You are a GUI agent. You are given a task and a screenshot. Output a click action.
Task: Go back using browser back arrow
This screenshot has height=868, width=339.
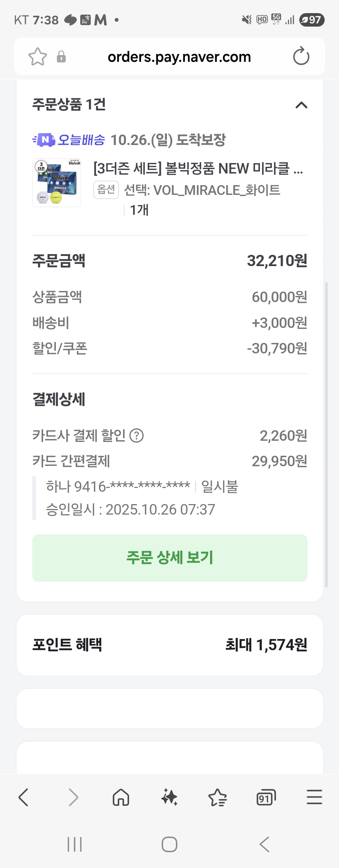tap(23, 797)
